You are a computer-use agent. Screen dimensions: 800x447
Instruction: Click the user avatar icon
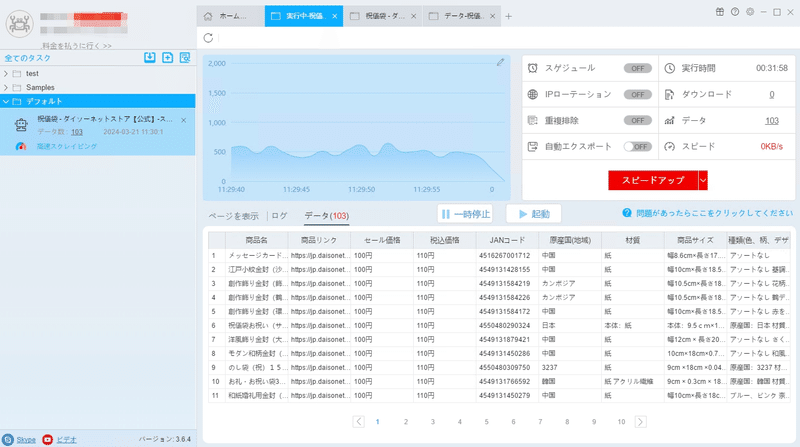click(x=19, y=23)
